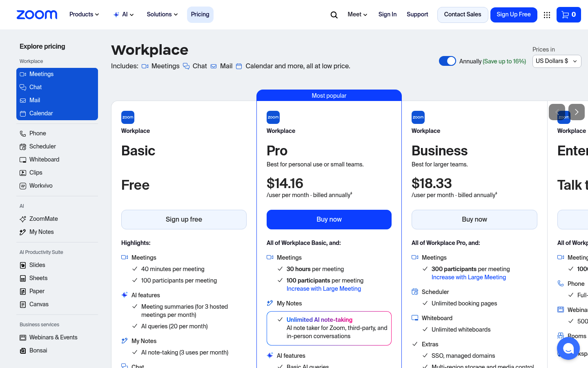
Task: Click Sign up free for Basic plan
Action: tap(184, 220)
